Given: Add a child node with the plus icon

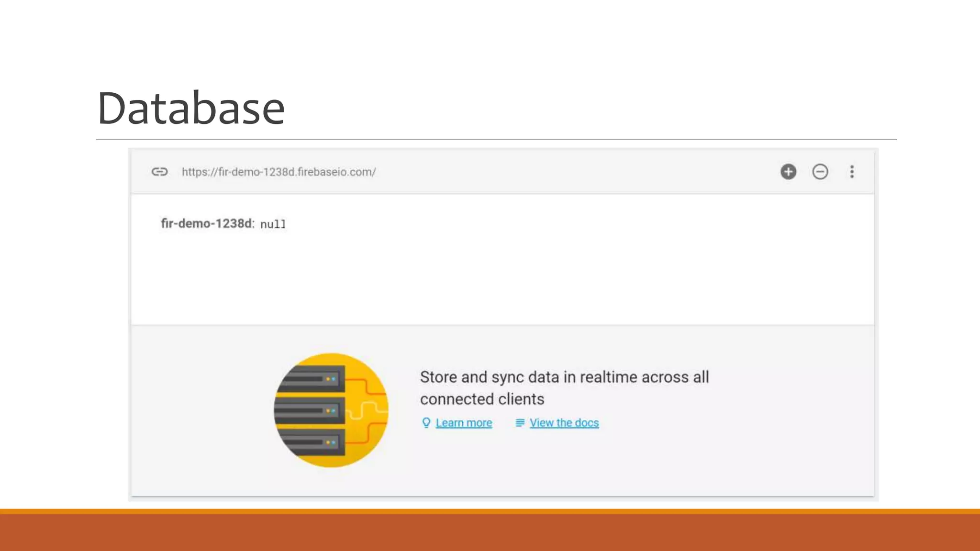Looking at the screenshot, I should click(788, 172).
